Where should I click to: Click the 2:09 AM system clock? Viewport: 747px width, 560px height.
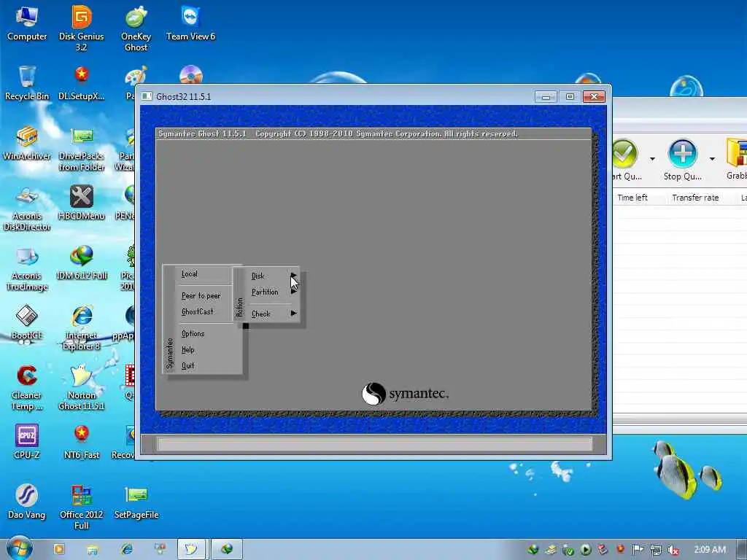tap(710, 550)
